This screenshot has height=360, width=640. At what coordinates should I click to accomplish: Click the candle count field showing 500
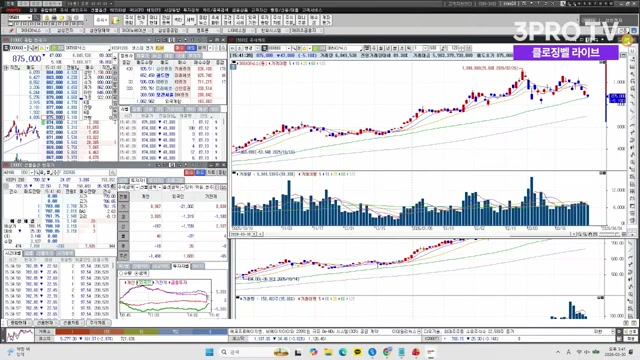tap(434, 48)
